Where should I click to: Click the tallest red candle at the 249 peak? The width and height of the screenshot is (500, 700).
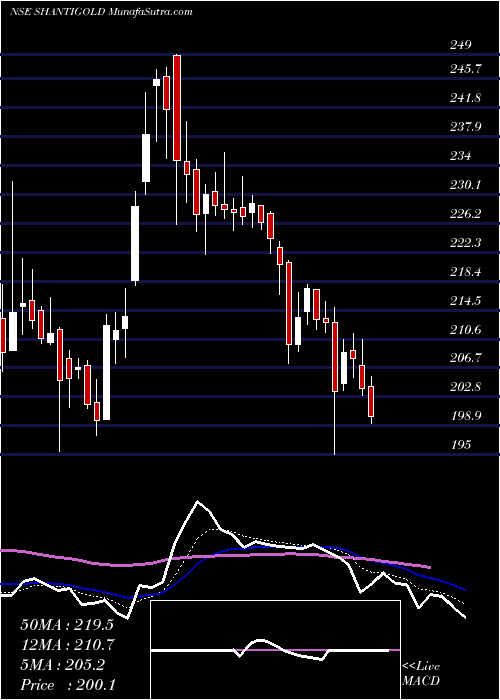177,108
